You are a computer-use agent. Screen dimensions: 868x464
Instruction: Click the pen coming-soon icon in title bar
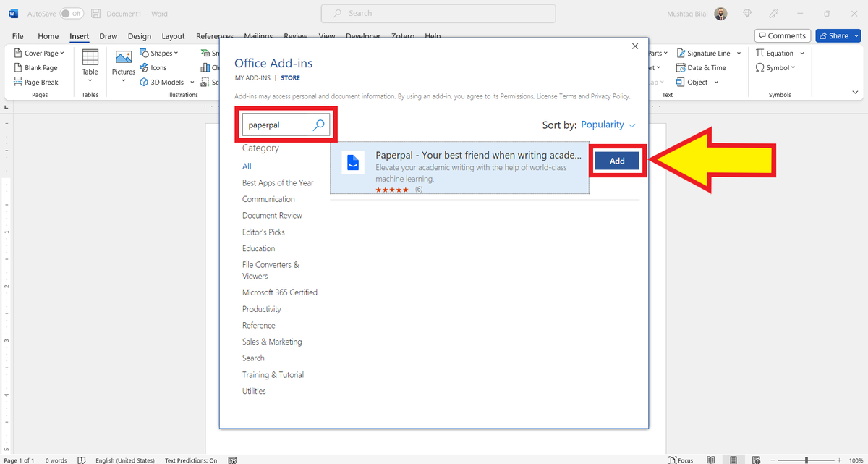[x=773, y=14]
